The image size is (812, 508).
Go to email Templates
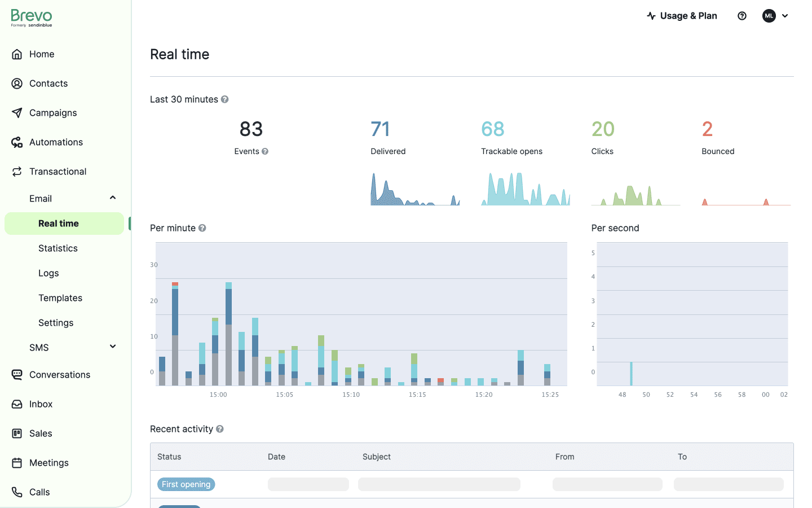[60, 297]
